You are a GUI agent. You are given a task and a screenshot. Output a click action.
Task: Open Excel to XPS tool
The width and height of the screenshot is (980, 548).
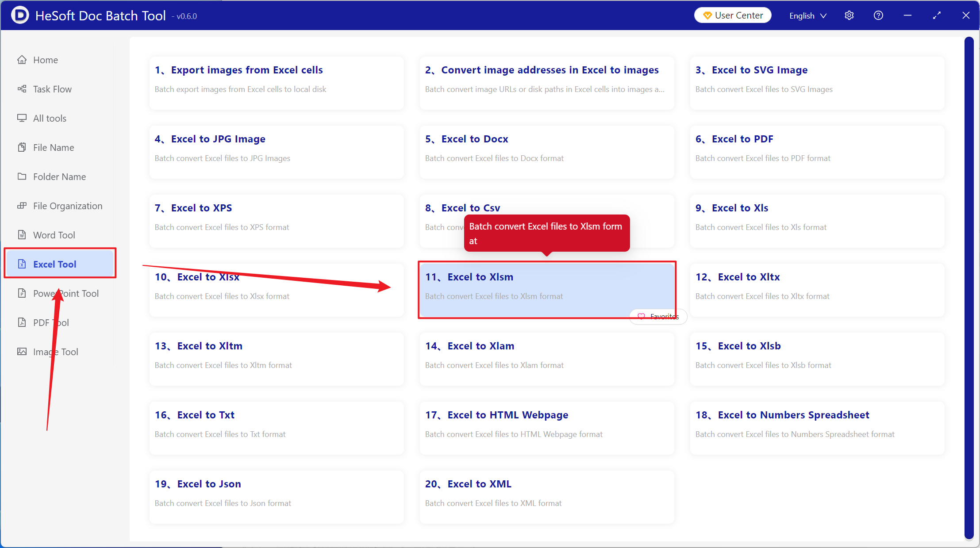pos(277,221)
